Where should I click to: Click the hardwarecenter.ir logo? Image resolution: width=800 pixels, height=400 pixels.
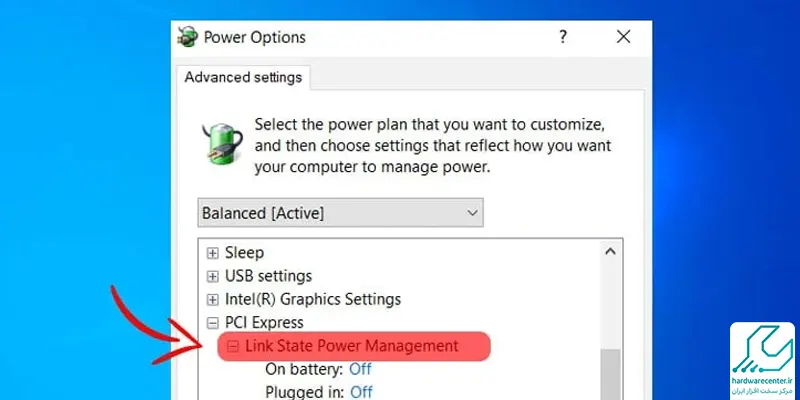[762, 361]
